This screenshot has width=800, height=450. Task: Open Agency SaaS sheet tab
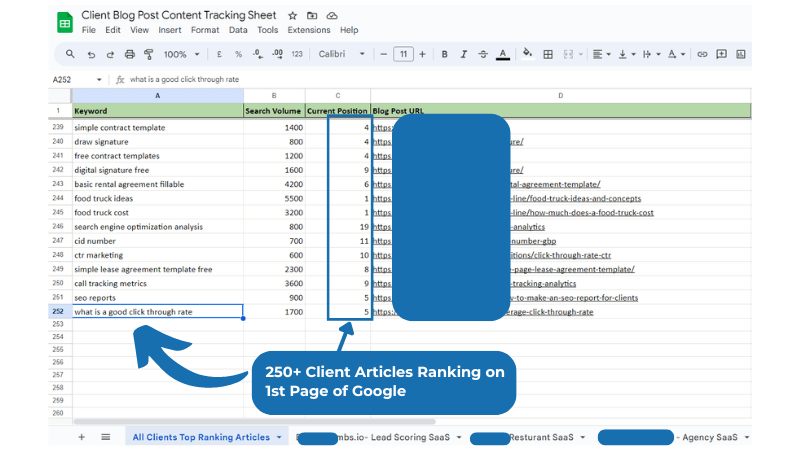click(672, 437)
